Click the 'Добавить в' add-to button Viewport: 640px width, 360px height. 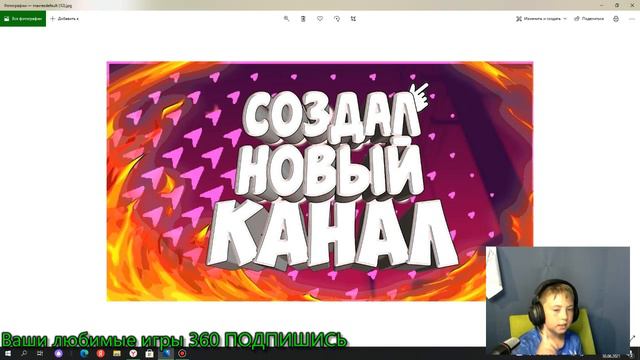click(x=64, y=19)
